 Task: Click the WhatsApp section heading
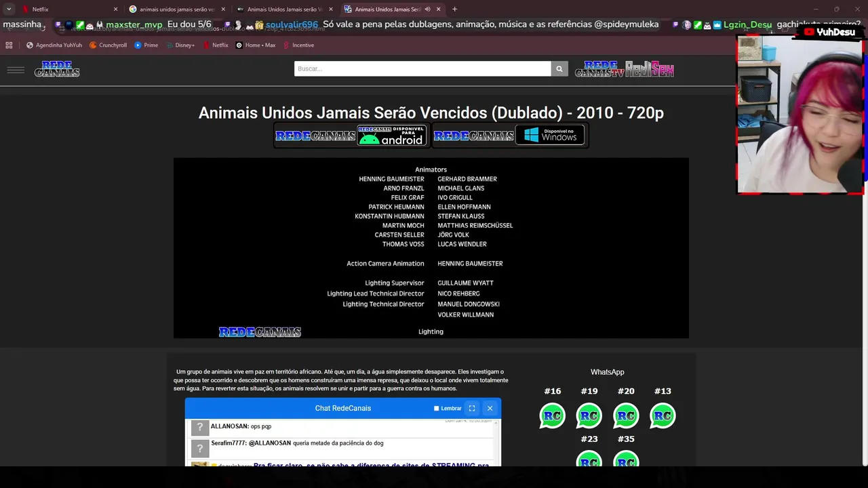pos(607,372)
